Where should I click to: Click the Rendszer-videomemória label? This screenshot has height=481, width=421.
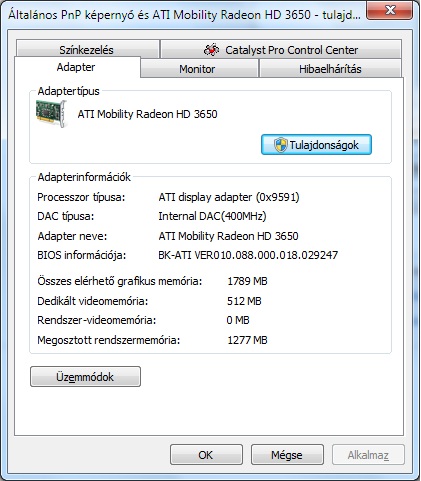[97, 320]
